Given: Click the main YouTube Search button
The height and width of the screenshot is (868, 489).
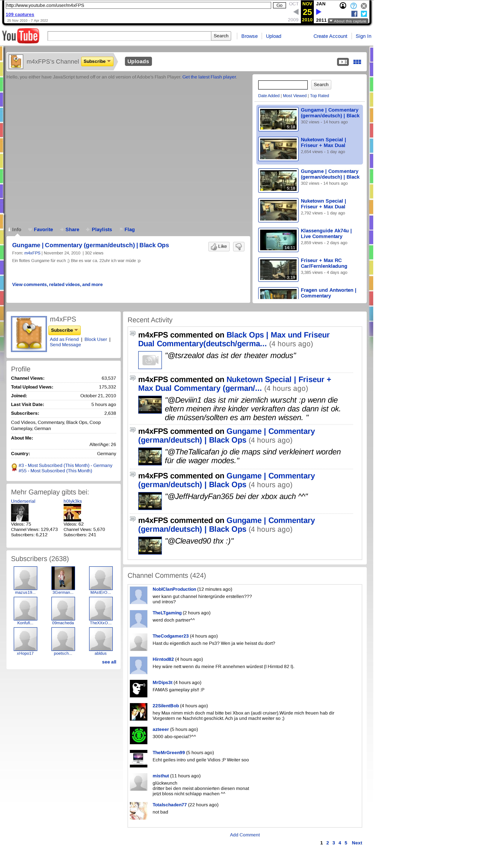Looking at the screenshot, I should tap(221, 36).
